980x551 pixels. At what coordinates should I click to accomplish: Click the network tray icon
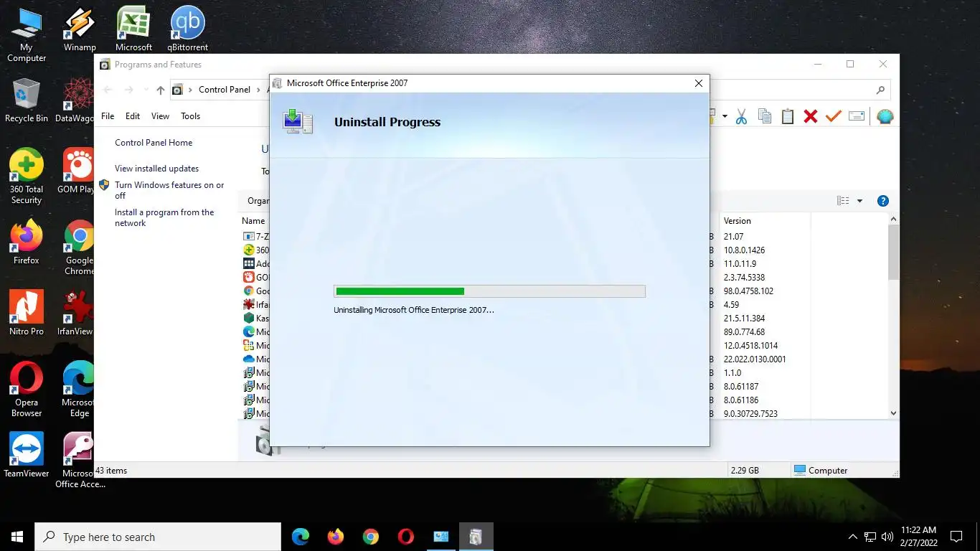[x=870, y=537]
